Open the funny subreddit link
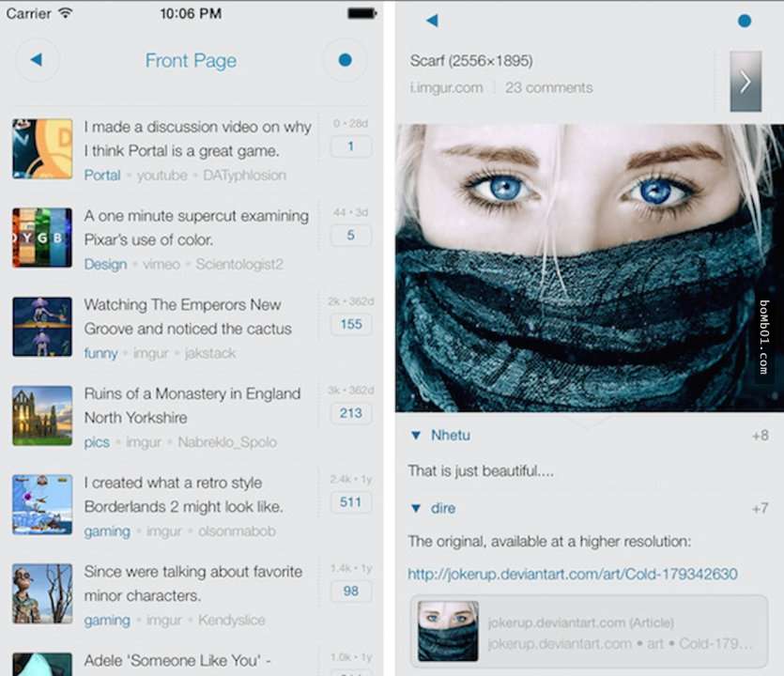Image resolution: width=784 pixels, height=676 pixels. point(101,353)
